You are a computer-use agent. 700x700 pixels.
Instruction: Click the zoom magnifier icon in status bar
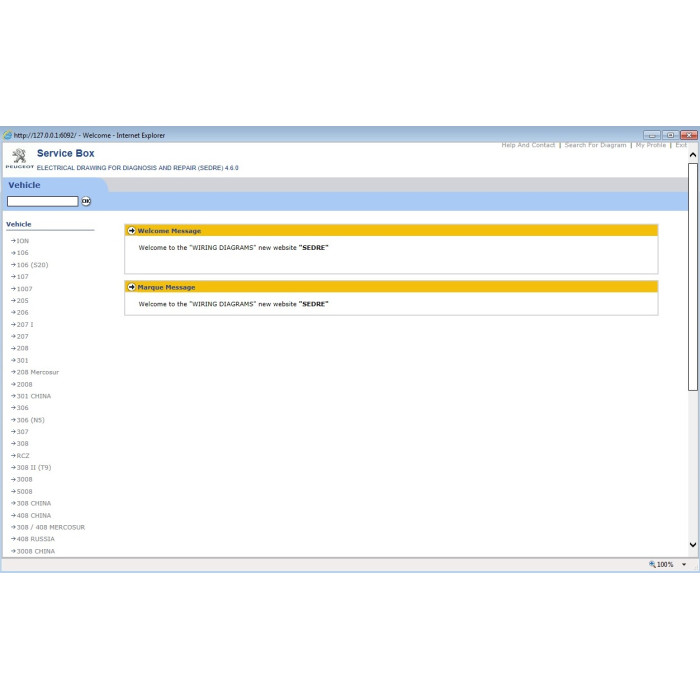pyautogui.click(x=652, y=564)
